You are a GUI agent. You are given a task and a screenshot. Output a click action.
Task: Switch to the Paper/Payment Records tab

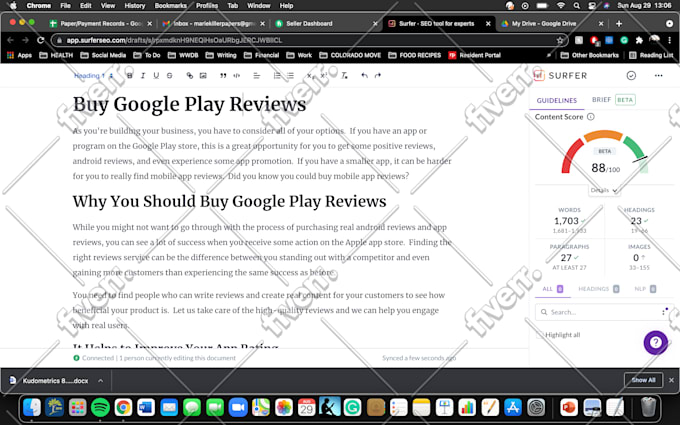click(101, 23)
